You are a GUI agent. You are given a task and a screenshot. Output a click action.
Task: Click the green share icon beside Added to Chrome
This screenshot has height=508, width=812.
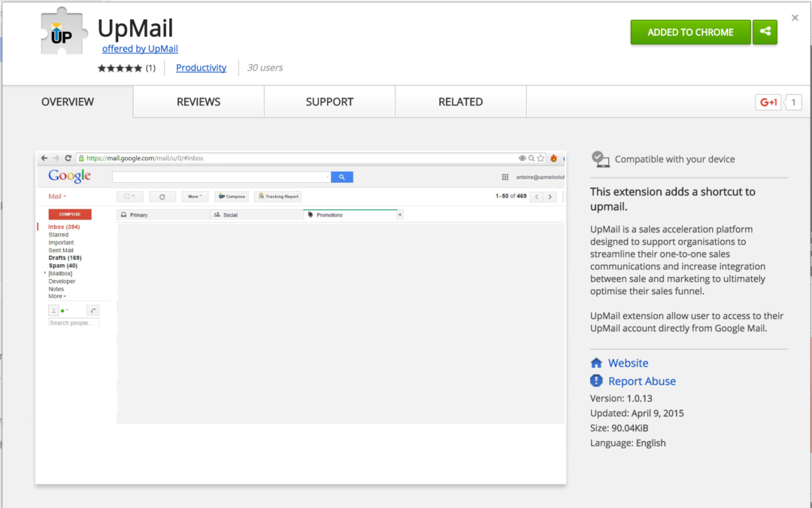coord(765,32)
